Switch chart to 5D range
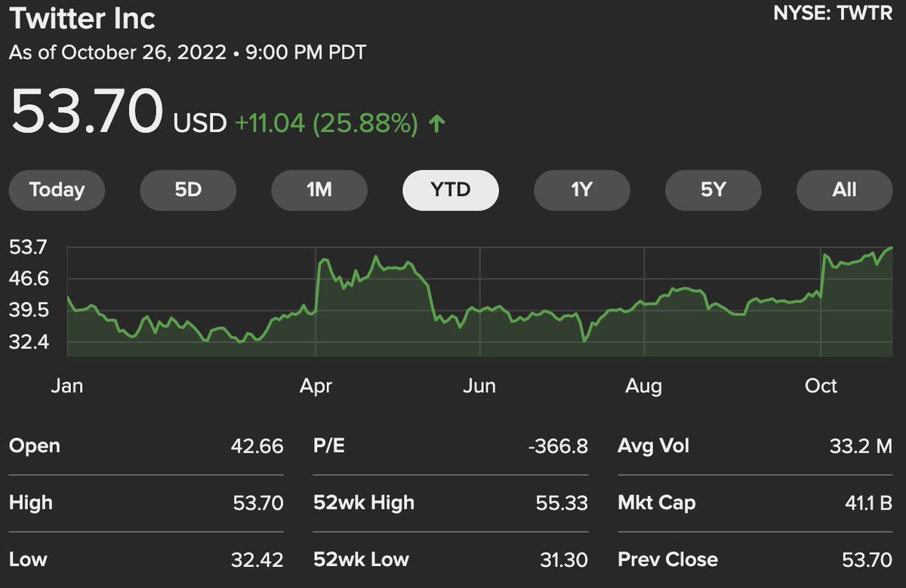Viewport: 906px width, 588px height. (188, 189)
